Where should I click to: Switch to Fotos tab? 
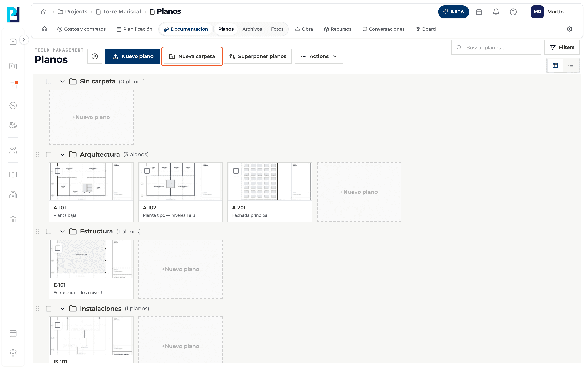pyautogui.click(x=277, y=29)
